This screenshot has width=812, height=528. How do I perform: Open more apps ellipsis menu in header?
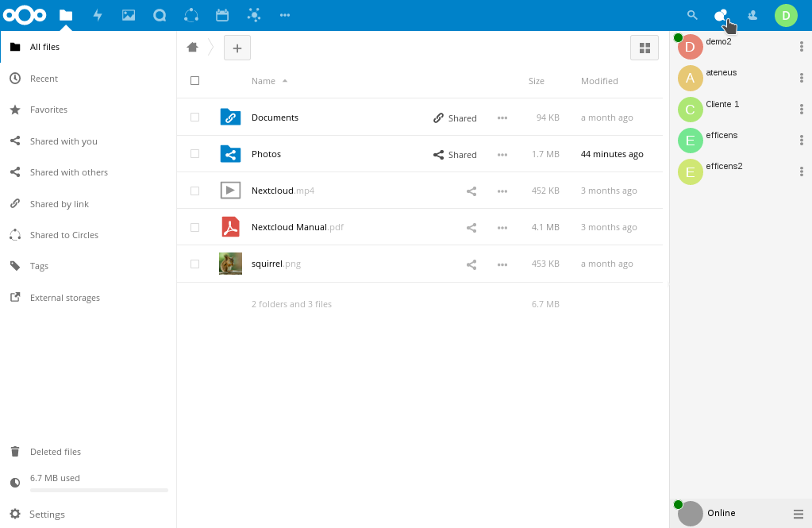285,15
